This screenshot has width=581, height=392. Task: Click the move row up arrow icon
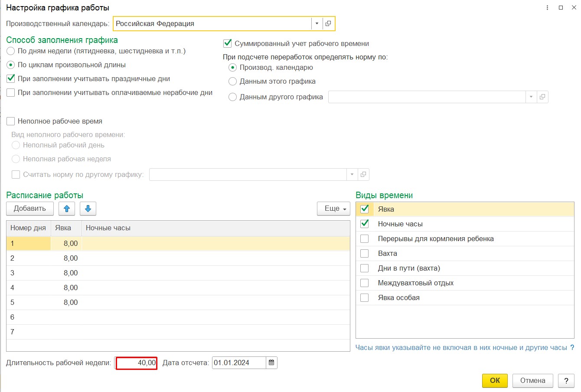[x=67, y=209]
